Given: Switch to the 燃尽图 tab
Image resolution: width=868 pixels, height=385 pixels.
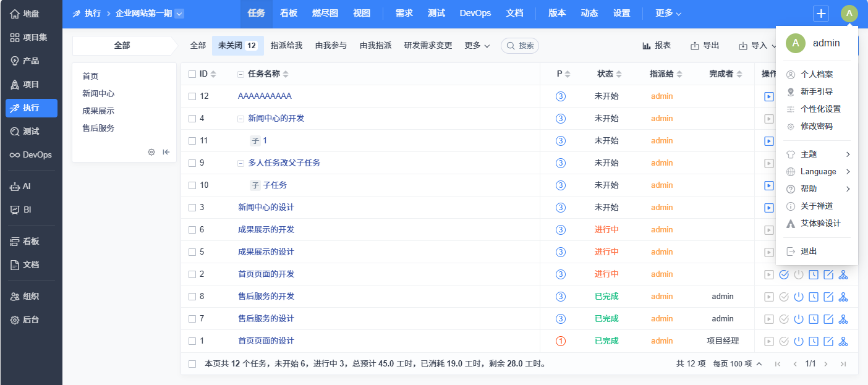Looking at the screenshot, I should (x=325, y=13).
